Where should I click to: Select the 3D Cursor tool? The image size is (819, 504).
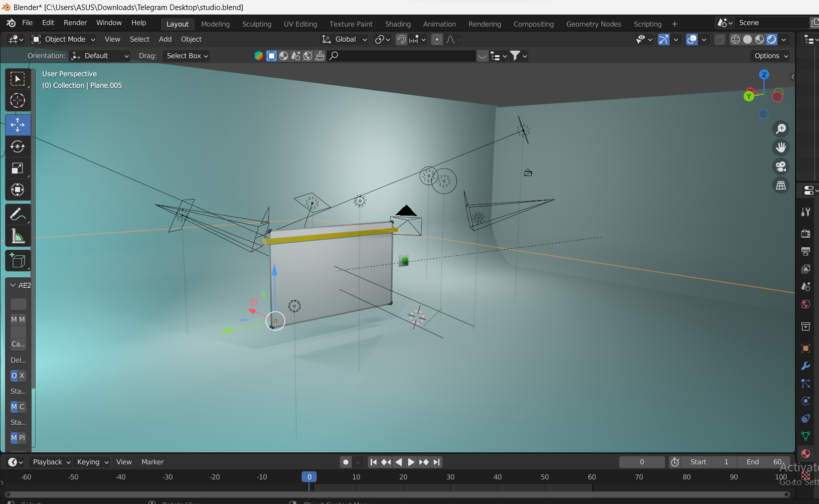click(x=18, y=101)
